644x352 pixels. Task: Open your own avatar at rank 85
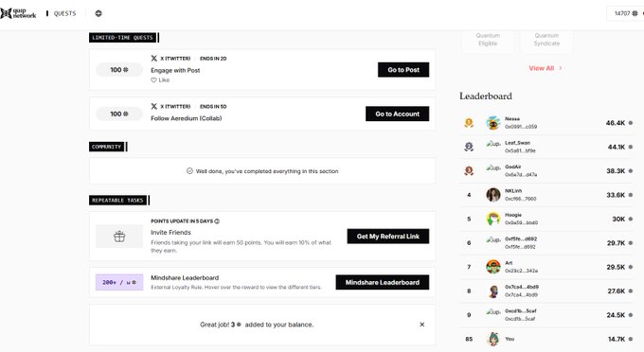[x=492, y=339]
